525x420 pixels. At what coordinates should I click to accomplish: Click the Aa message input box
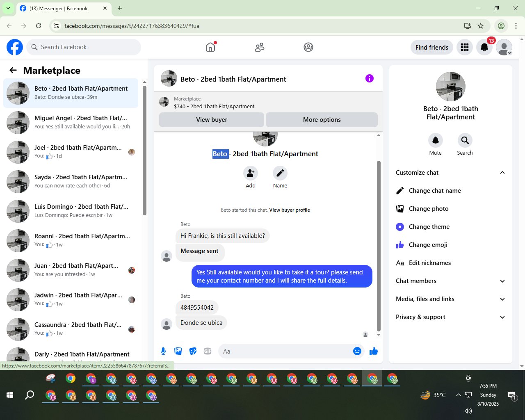pos(285,351)
